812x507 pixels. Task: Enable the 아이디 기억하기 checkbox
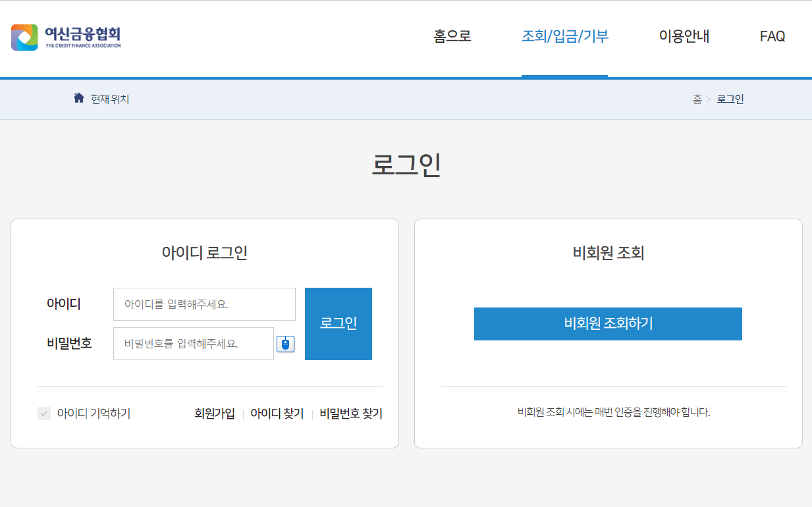[44, 414]
